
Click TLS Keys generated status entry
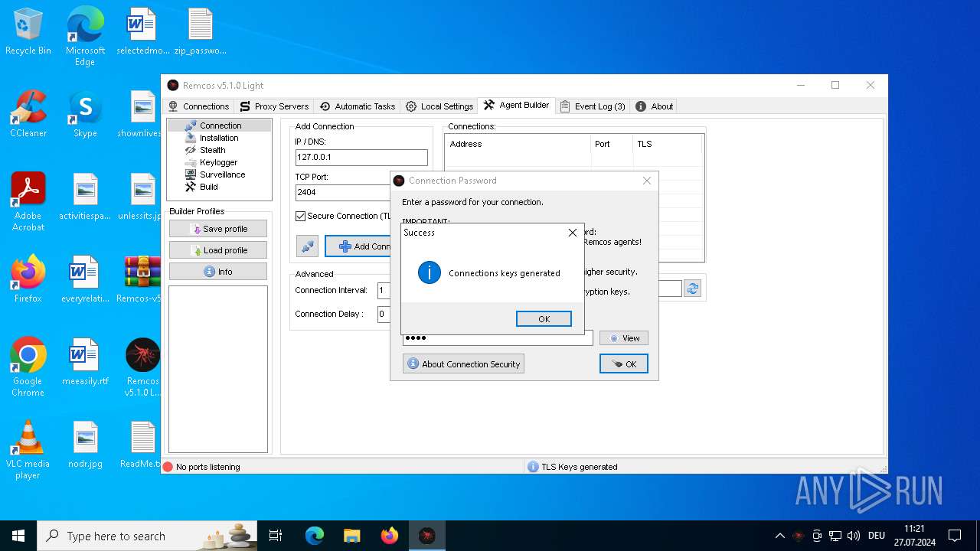tap(572, 467)
